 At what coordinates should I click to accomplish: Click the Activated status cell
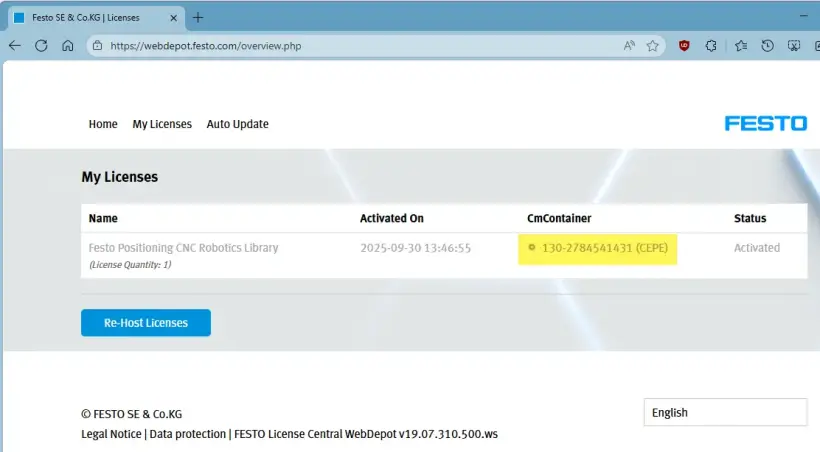pos(757,247)
